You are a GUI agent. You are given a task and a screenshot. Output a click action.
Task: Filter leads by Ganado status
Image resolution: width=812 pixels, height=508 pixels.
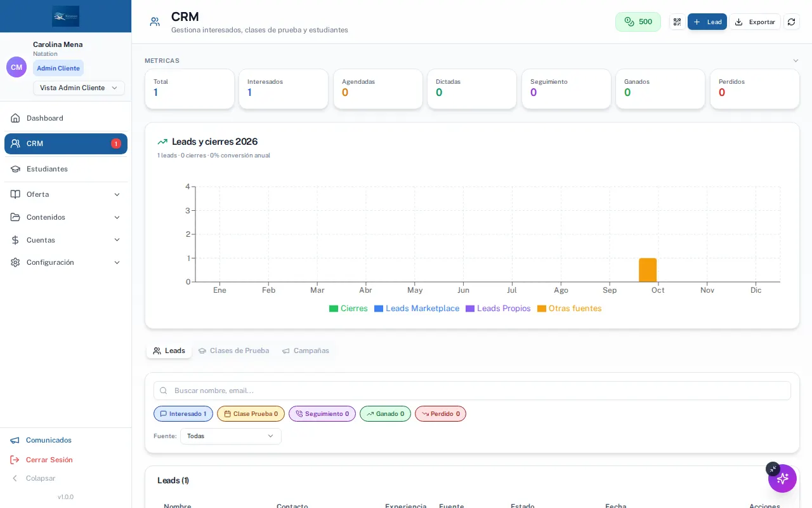pyautogui.click(x=385, y=414)
